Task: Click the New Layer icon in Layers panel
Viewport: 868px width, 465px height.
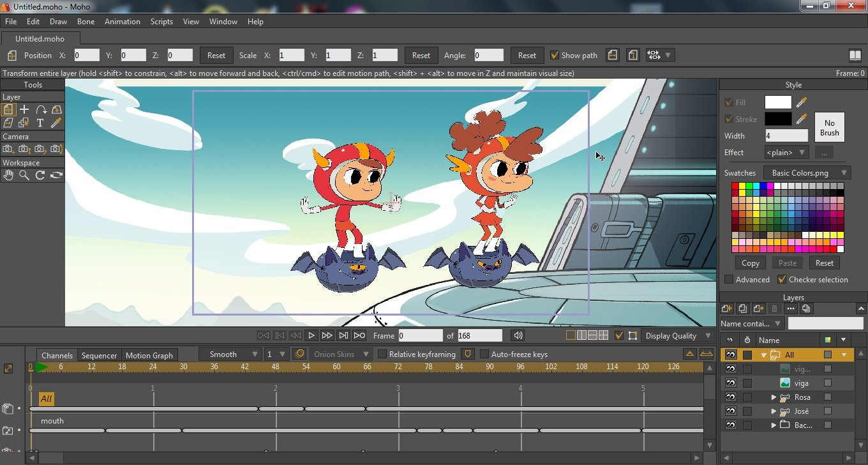Action: click(x=726, y=309)
